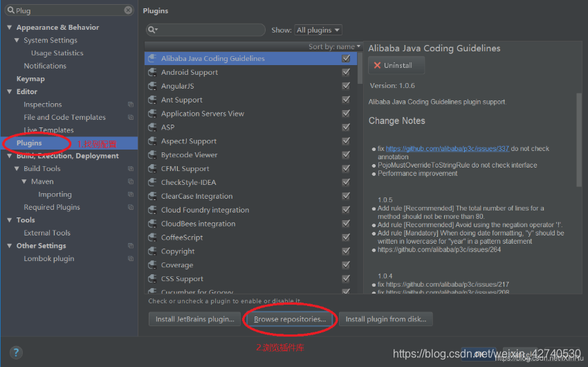Collapse the Tools section
Screen dimensions: 588x367
point(10,220)
